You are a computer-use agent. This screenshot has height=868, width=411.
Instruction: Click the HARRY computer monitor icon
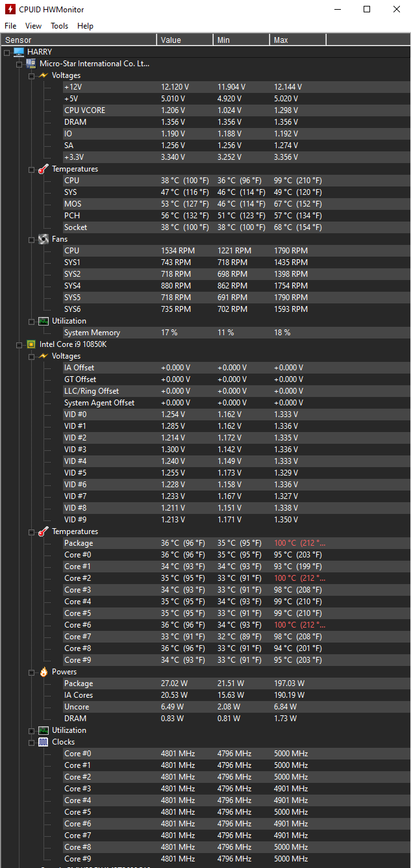pos(19,52)
